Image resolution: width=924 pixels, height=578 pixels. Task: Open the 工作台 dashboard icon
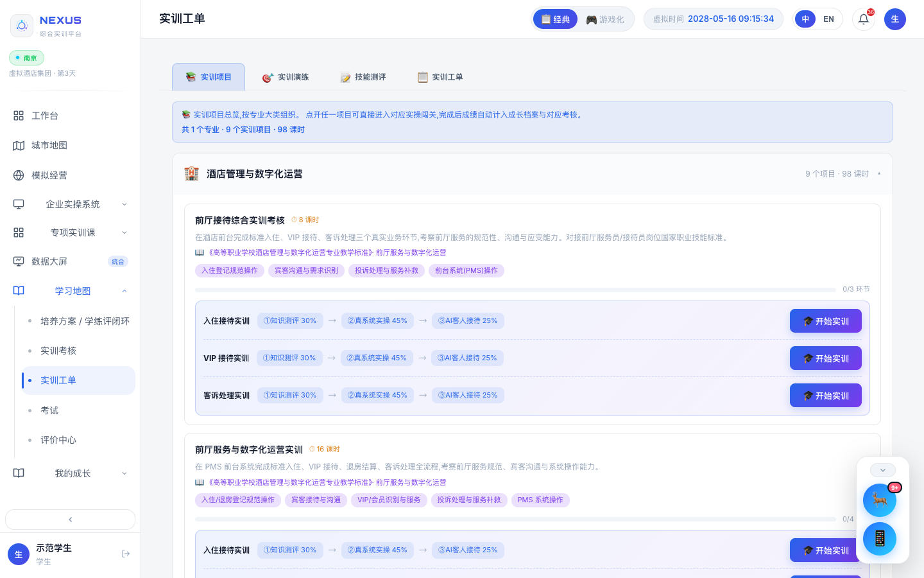point(19,116)
